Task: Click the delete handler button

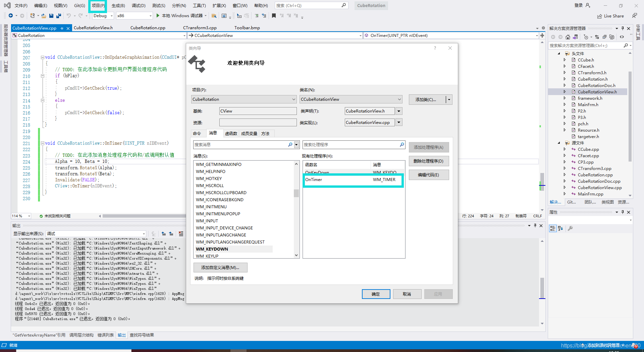Action: coord(429,161)
